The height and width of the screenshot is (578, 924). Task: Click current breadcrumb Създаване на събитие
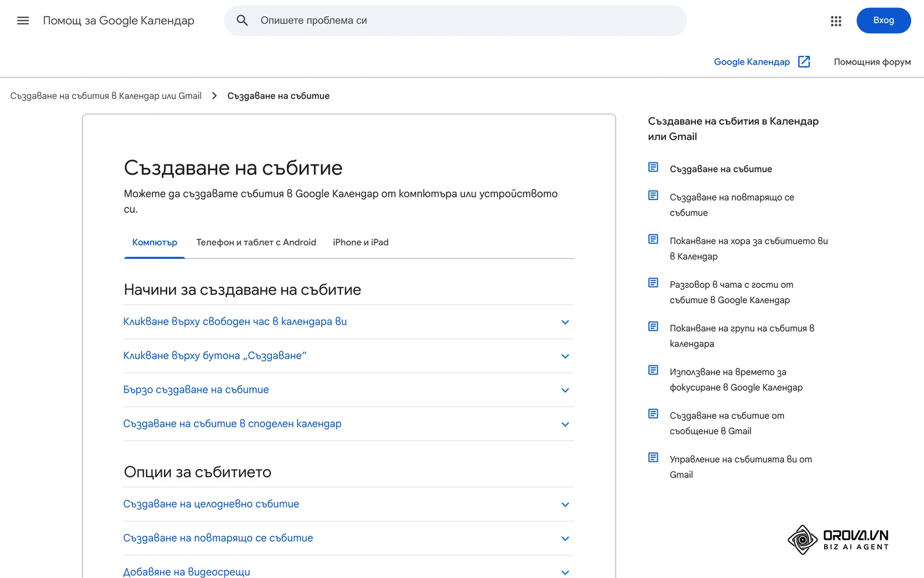click(278, 96)
